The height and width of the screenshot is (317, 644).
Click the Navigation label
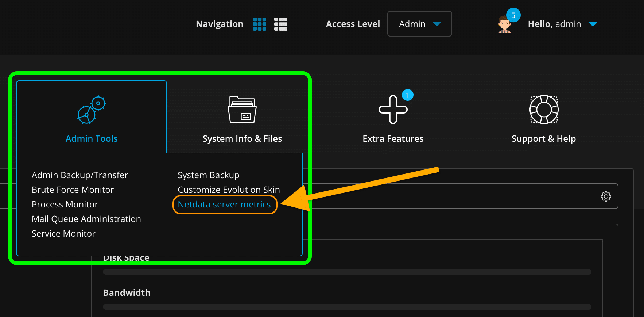[x=220, y=24]
